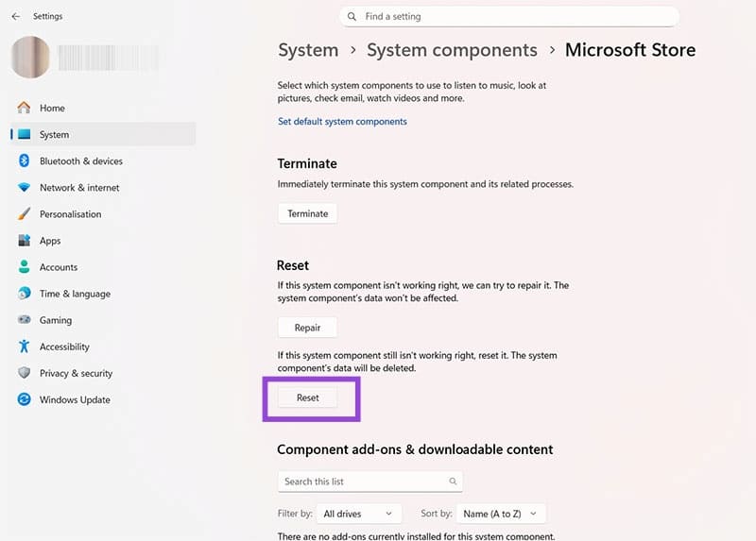Open Accessibility settings
The width and height of the screenshot is (756, 541).
[x=103, y=347]
